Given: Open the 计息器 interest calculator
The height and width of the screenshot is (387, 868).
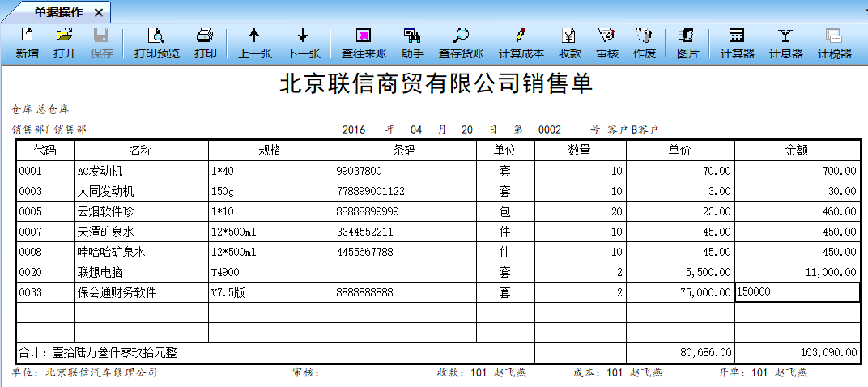Looking at the screenshot, I should [x=785, y=43].
